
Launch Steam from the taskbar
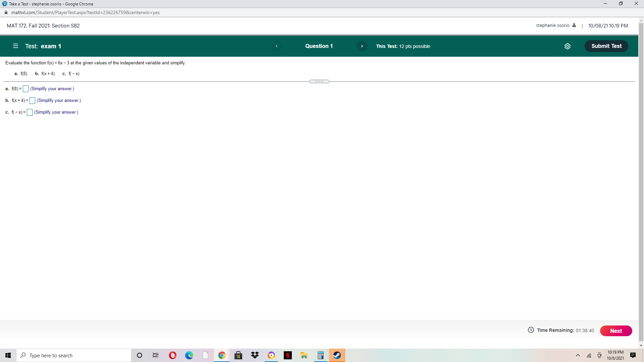(x=337, y=355)
